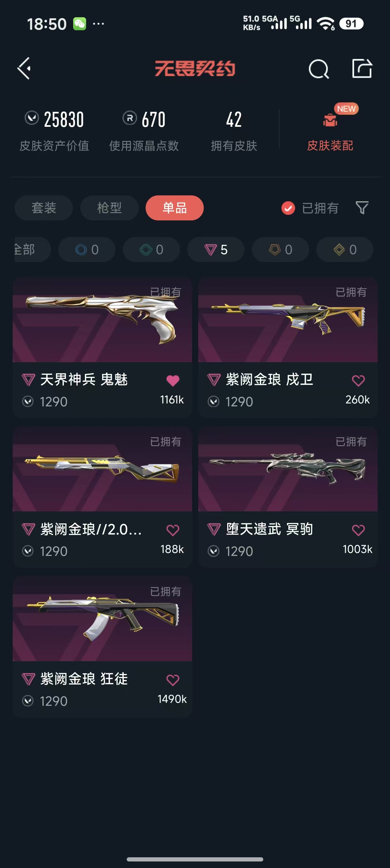Filter by the yellow diamond tier chip
Image resolution: width=390 pixels, height=868 pixels.
coord(345,250)
